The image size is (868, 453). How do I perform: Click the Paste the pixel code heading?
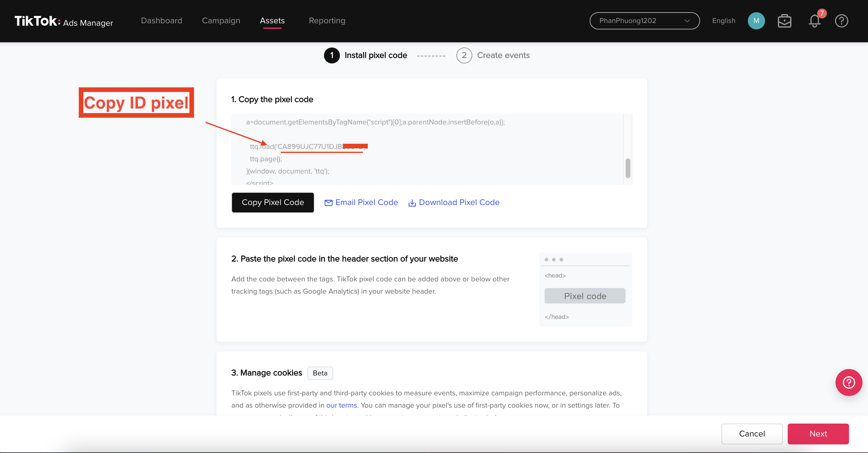point(345,258)
